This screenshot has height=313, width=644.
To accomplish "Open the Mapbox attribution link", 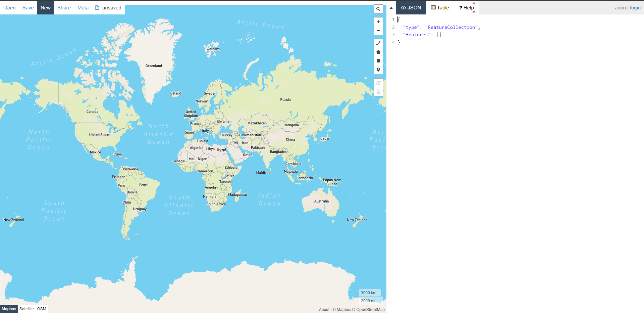I will click(x=342, y=310).
